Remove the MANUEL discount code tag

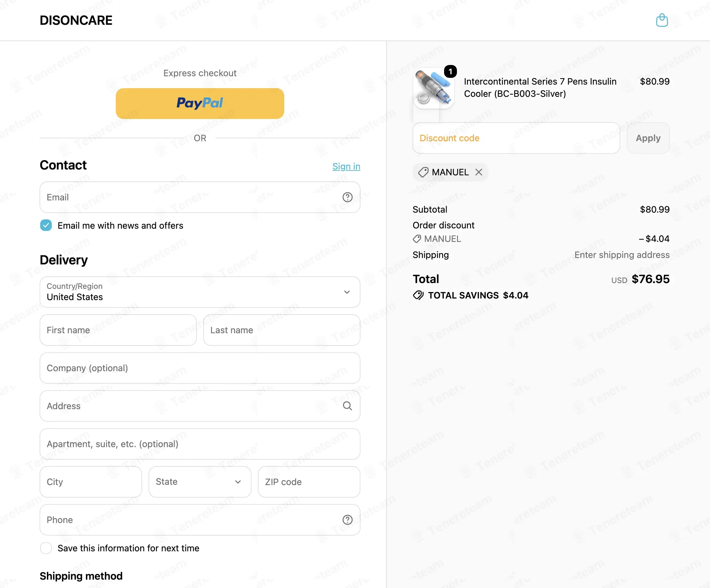click(x=478, y=172)
